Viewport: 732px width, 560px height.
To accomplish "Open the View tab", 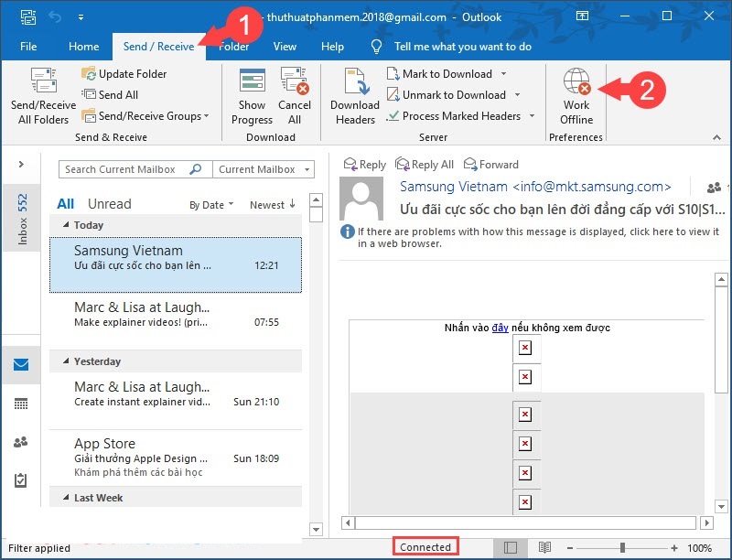I will 285,47.
